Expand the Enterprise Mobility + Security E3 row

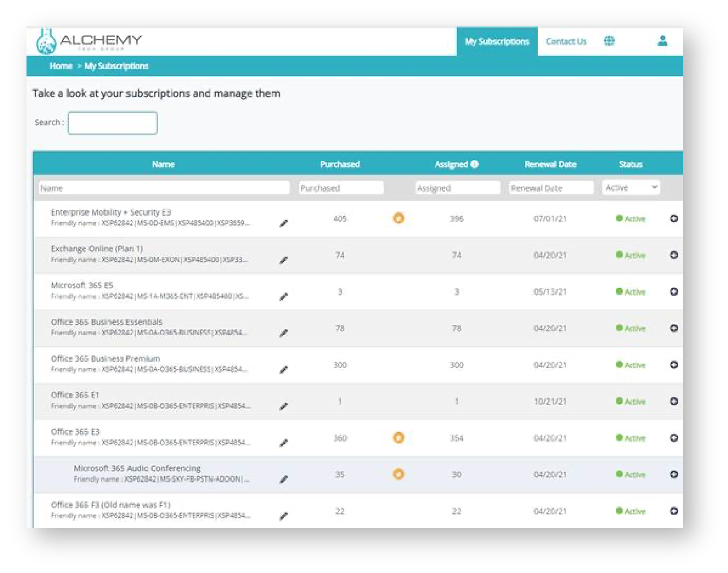pos(674,219)
